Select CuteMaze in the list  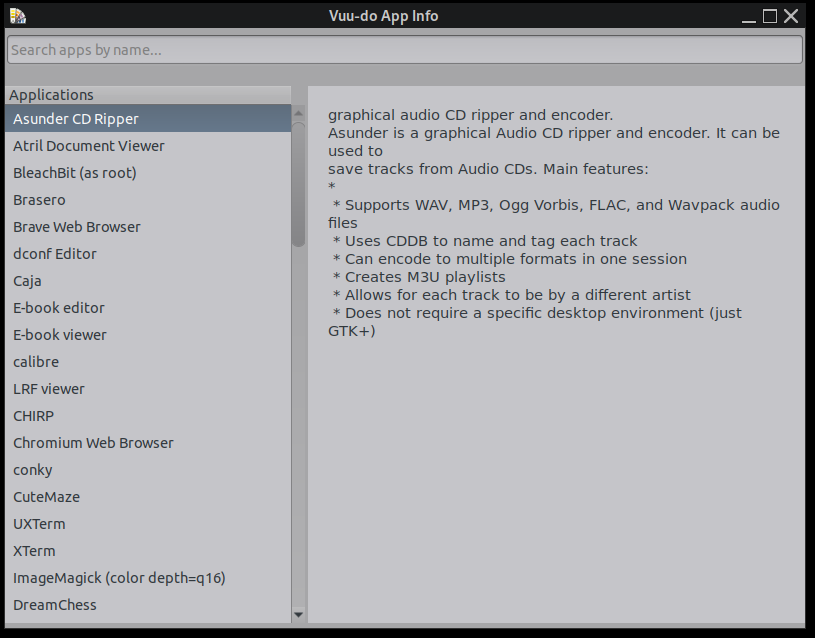coord(148,497)
